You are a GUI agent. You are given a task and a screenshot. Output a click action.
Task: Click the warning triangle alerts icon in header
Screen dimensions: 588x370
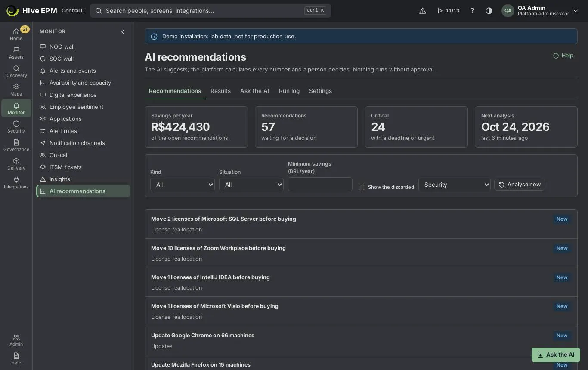click(x=423, y=11)
